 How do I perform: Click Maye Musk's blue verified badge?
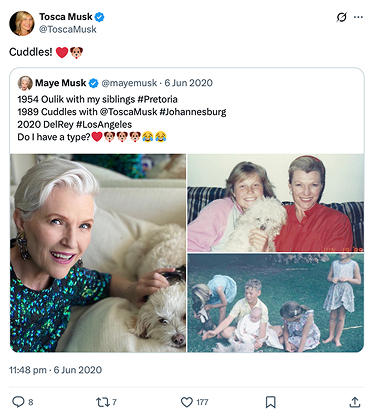coord(94,83)
